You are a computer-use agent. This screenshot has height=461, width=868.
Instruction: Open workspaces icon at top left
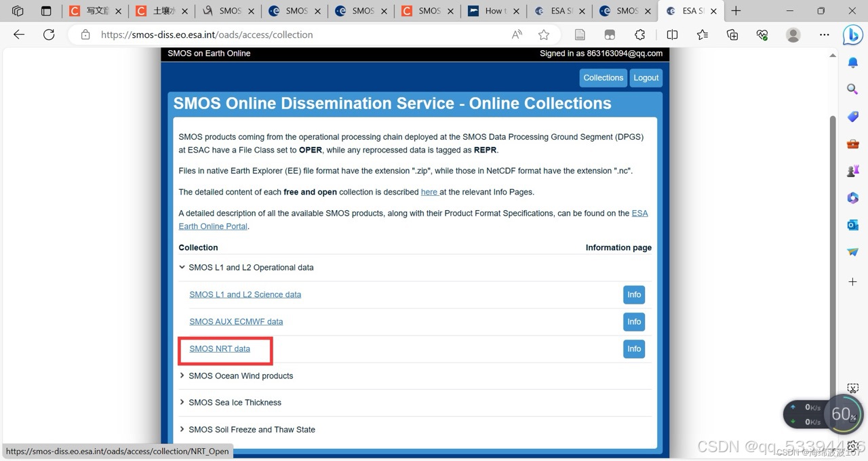18,11
